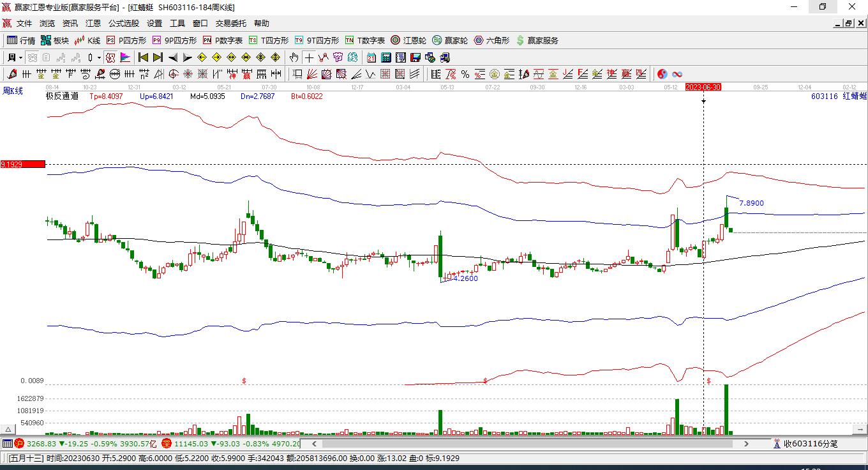Click the percent sign icon
This screenshot has width=868, height=470.
465,74
